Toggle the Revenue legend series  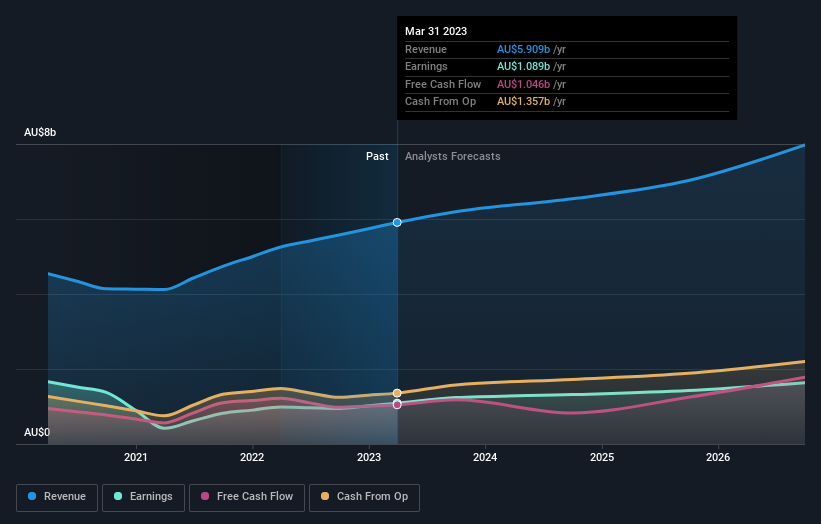coord(57,497)
